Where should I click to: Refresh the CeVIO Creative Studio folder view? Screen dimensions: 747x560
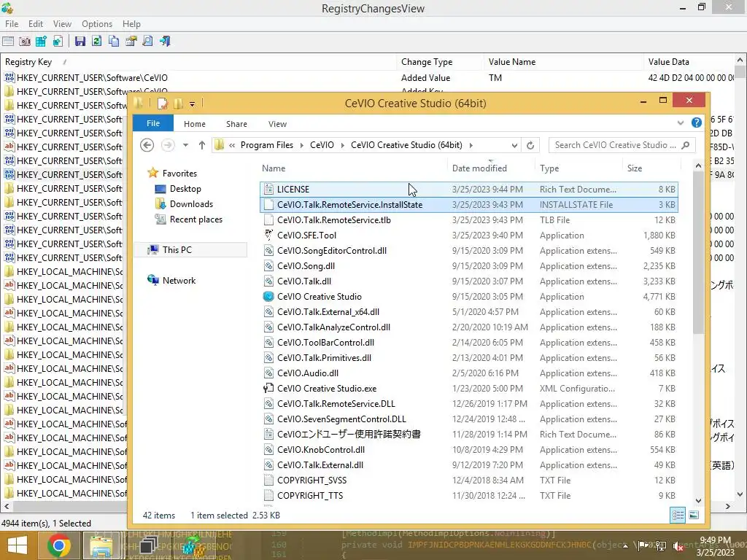(x=530, y=145)
